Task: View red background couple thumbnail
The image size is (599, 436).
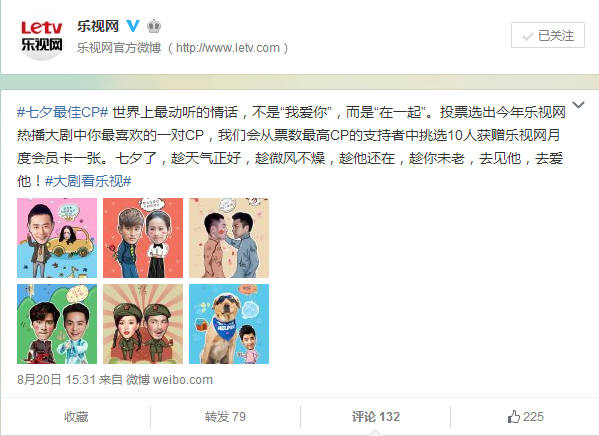Action: click(143, 238)
